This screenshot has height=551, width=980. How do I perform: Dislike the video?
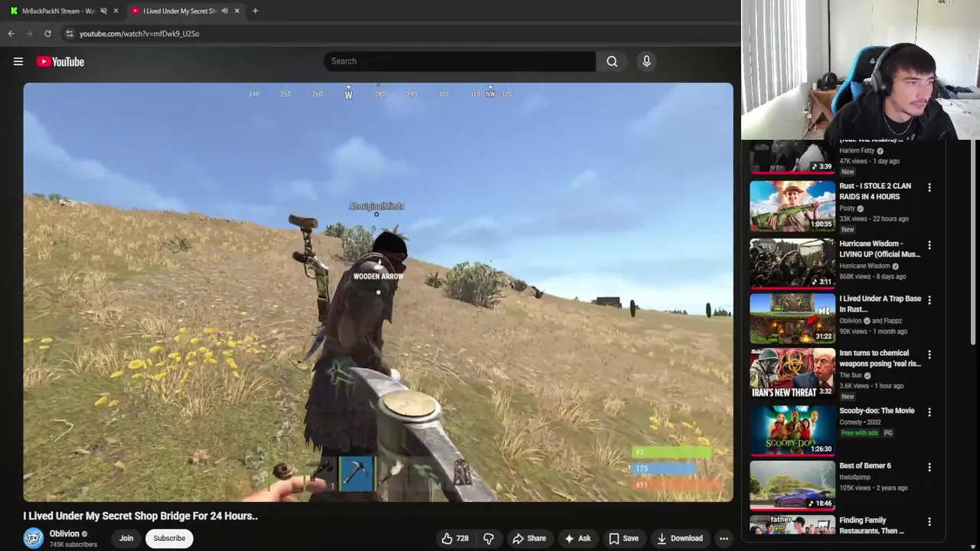pyautogui.click(x=488, y=538)
